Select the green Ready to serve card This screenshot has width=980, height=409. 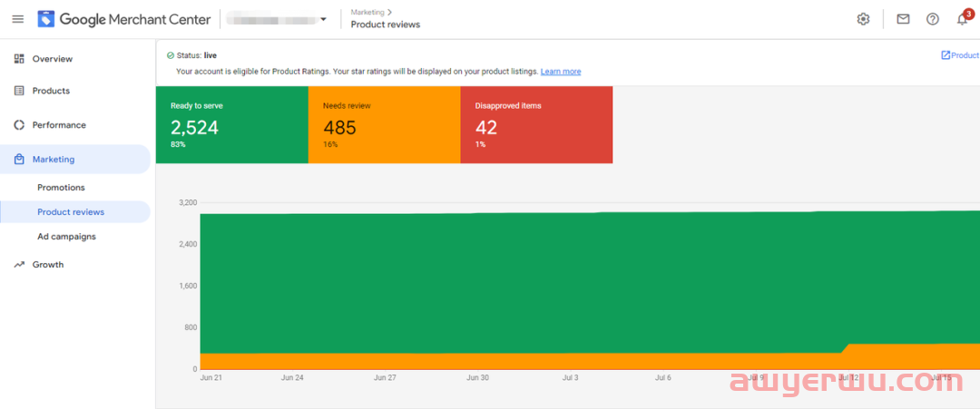232,125
